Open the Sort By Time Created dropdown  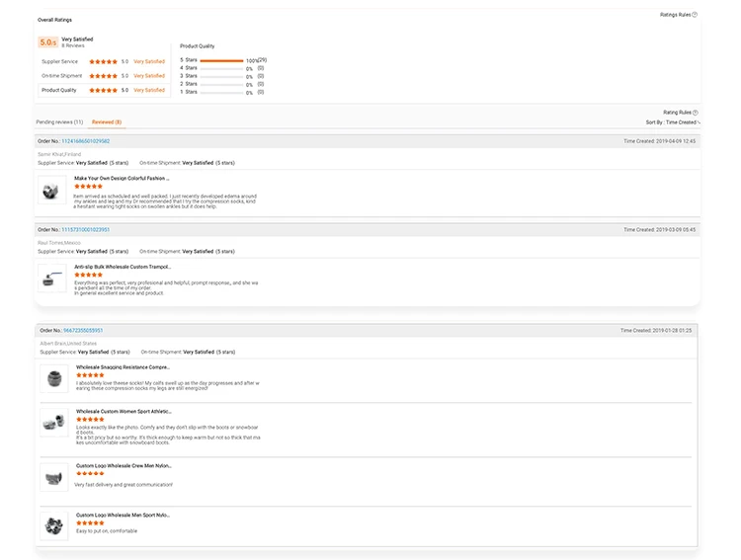674,122
